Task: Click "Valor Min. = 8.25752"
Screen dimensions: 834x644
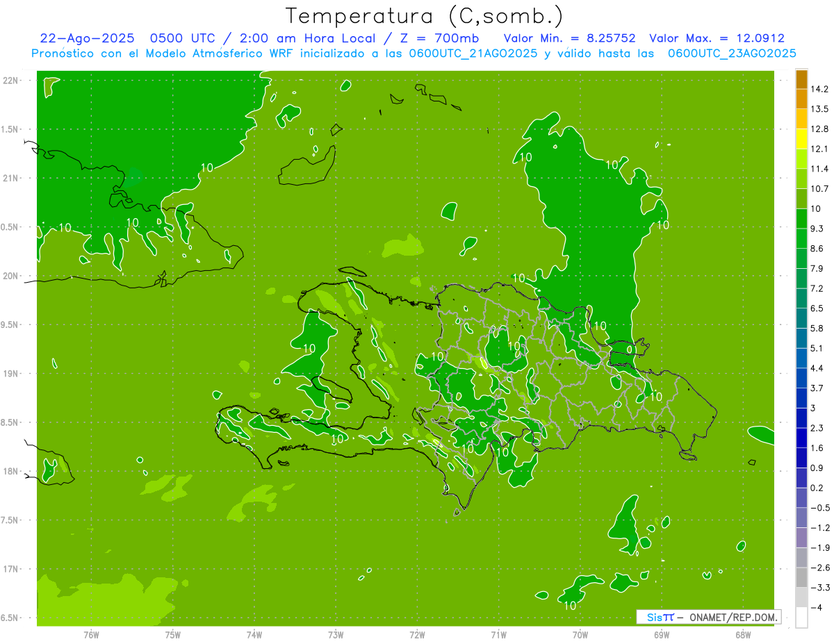Action: tap(570, 38)
